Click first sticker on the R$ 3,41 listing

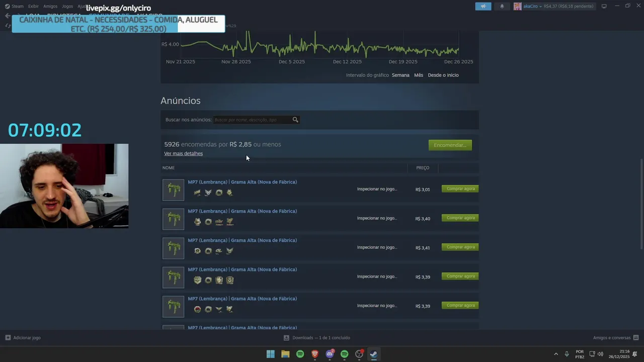click(x=197, y=251)
